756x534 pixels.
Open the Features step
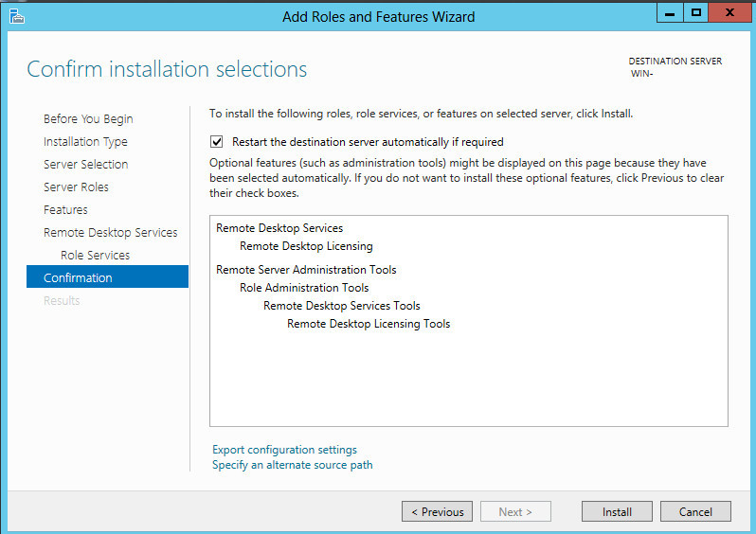pyautogui.click(x=65, y=209)
